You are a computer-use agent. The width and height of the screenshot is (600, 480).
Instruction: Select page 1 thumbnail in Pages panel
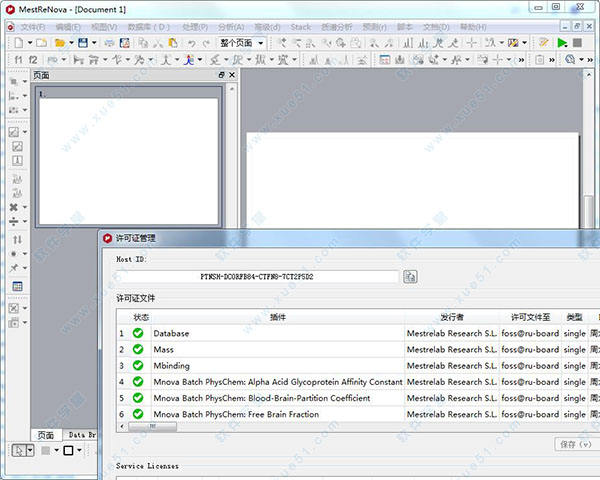(x=129, y=157)
